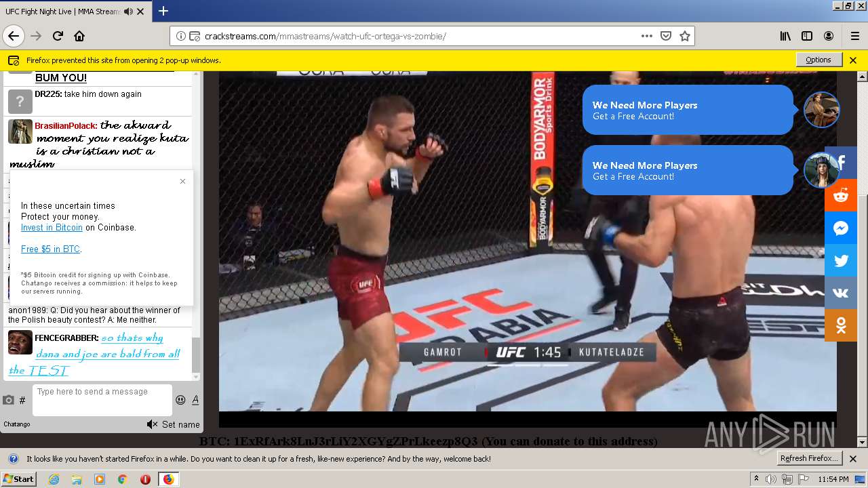Open the Windows Start menu
Screen dimensions: 868x488
[19, 479]
